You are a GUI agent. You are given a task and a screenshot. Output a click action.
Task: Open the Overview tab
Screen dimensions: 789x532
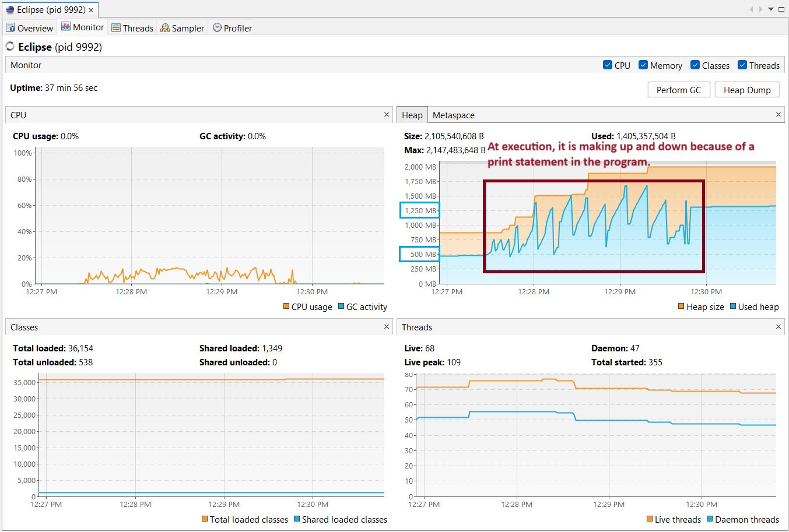[30, 28]
